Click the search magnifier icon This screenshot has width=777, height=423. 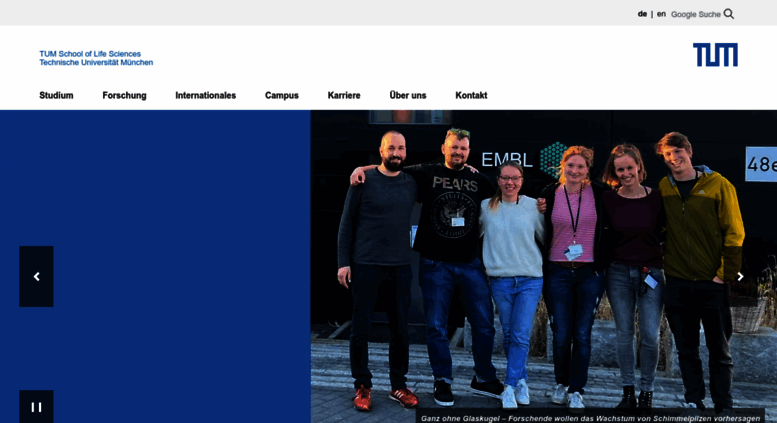(728, 14)
